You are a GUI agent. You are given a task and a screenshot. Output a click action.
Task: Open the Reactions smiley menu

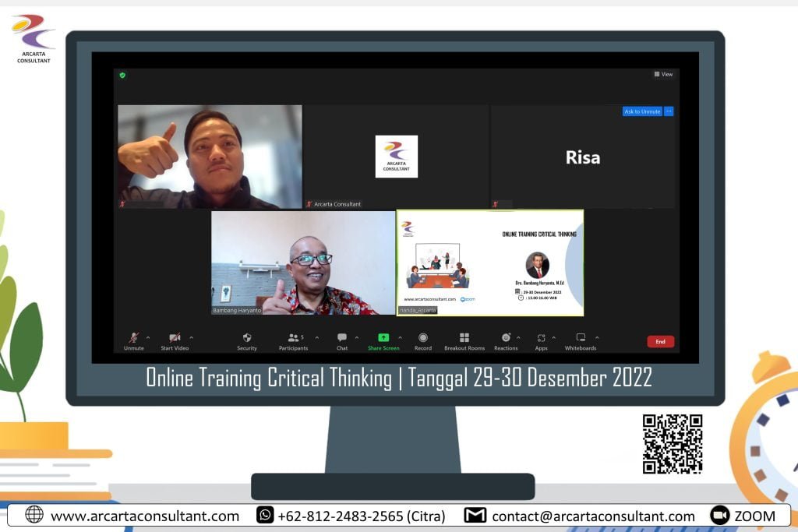click(x=506, y=338)
